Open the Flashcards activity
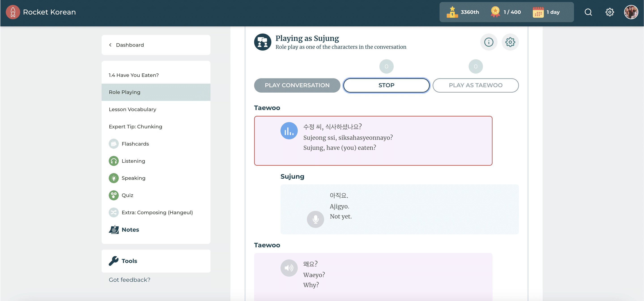 135,144
